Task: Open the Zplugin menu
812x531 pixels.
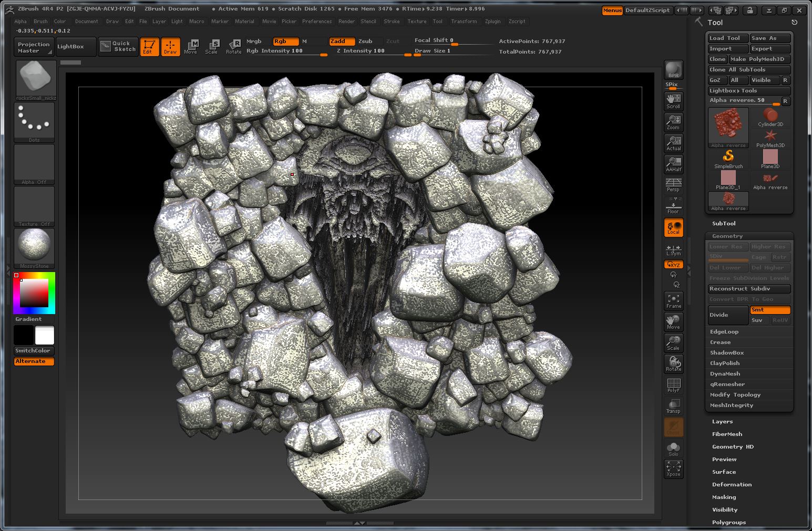Action: 492,22
